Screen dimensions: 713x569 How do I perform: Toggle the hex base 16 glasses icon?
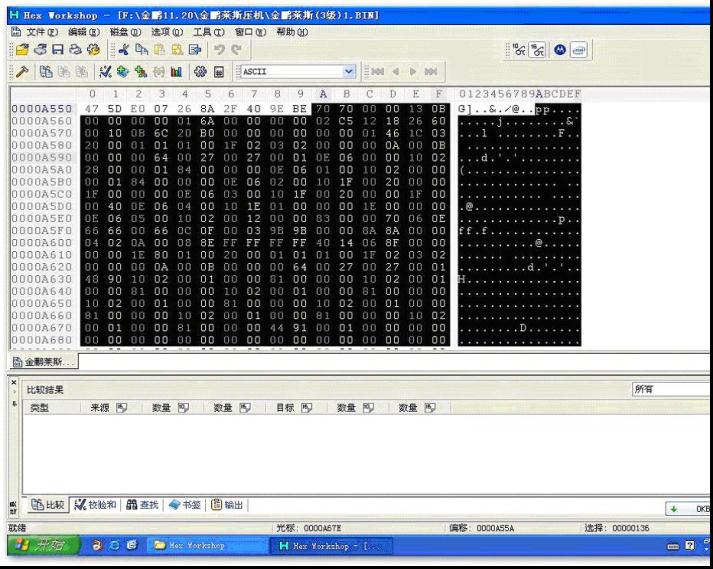[537, 50]
